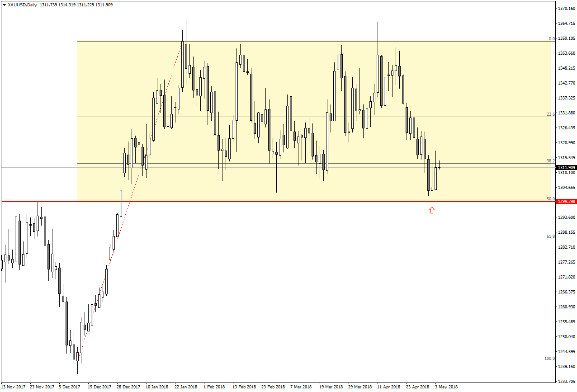Click the 1271.820 price axis label
The height and width of the screenshot is (392, 577).
click(x=567, y=277)
